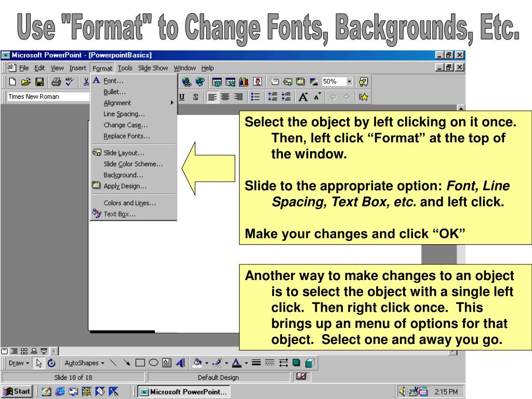This screenshot has height=399, width=532.
Task: Toggle Black and White view
Action: [x=314, y=82]
